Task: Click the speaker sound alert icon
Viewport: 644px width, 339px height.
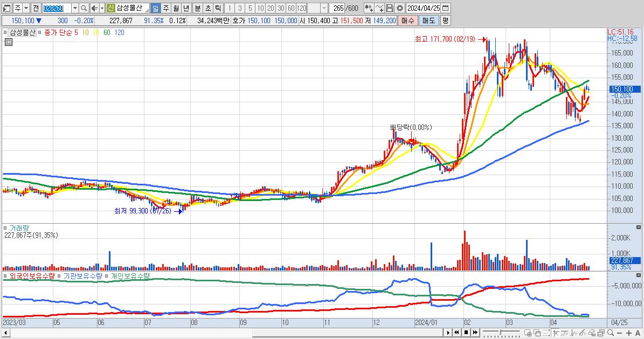Action: click(x=95, y=8)
